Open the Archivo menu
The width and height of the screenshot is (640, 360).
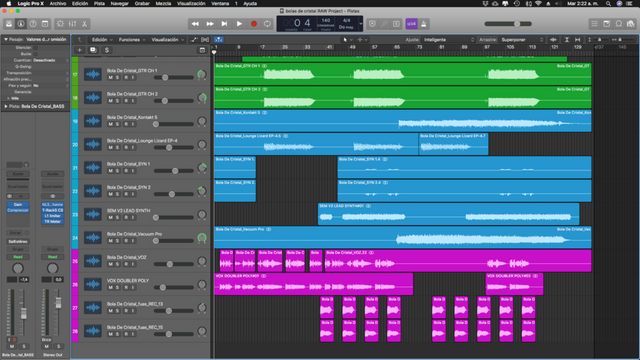click(58, 3)
